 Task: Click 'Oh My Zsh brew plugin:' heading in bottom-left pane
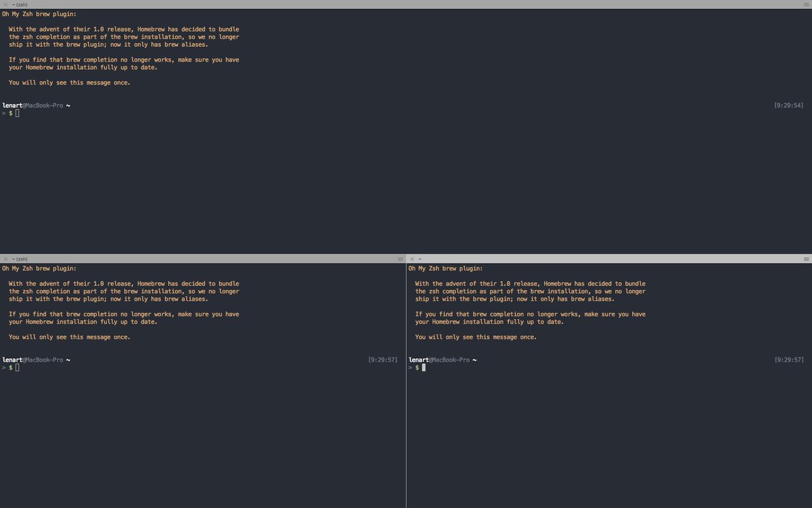pos(39,268)
